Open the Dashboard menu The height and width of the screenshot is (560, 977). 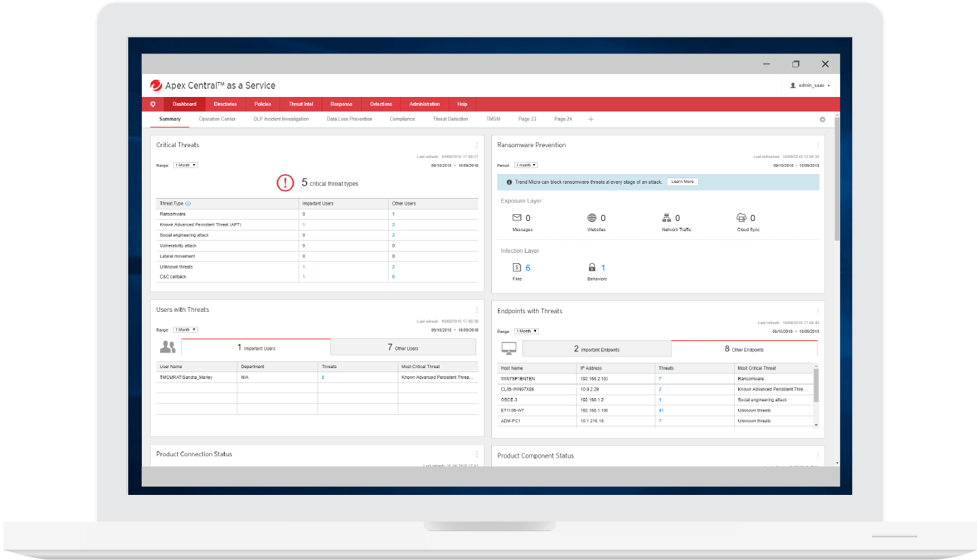click(x=184, y=104)
